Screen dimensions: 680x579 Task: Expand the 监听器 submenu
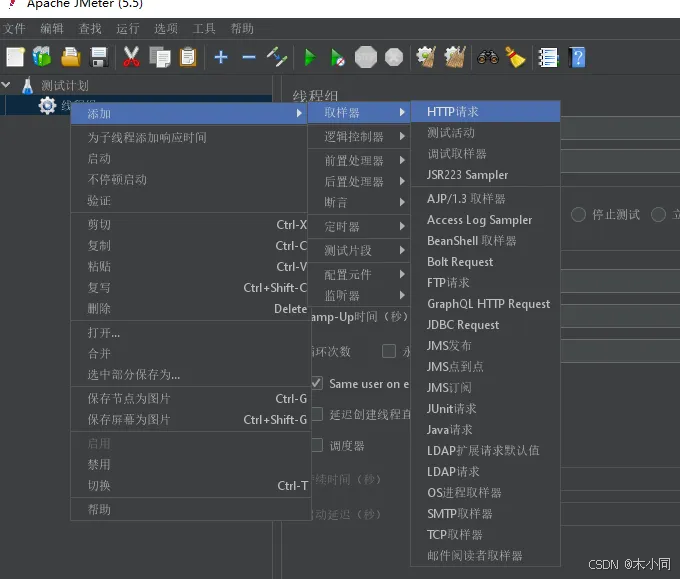359,296
